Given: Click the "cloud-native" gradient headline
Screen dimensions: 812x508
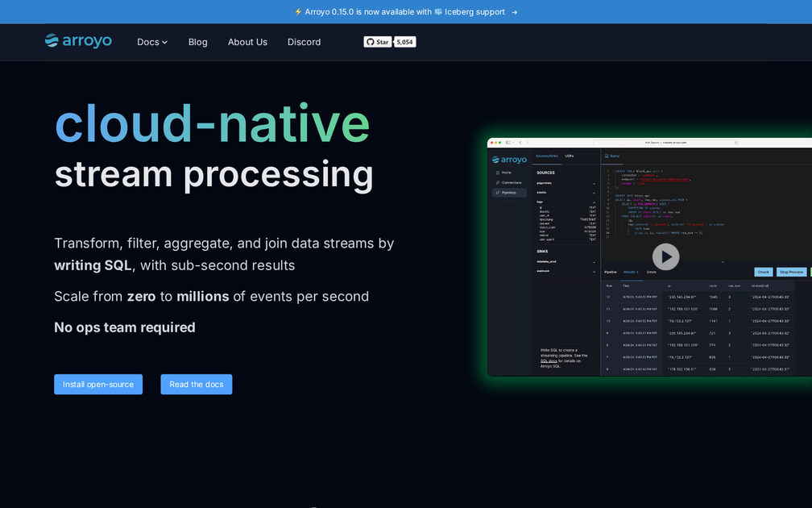Looking at the screenshot, I should pyautogui.click(x=213, y=123).
